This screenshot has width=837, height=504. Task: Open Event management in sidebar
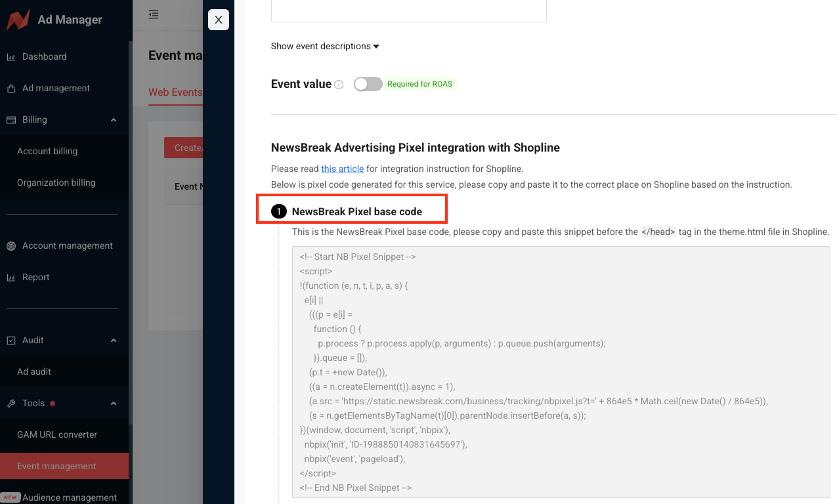click(57, 467)
